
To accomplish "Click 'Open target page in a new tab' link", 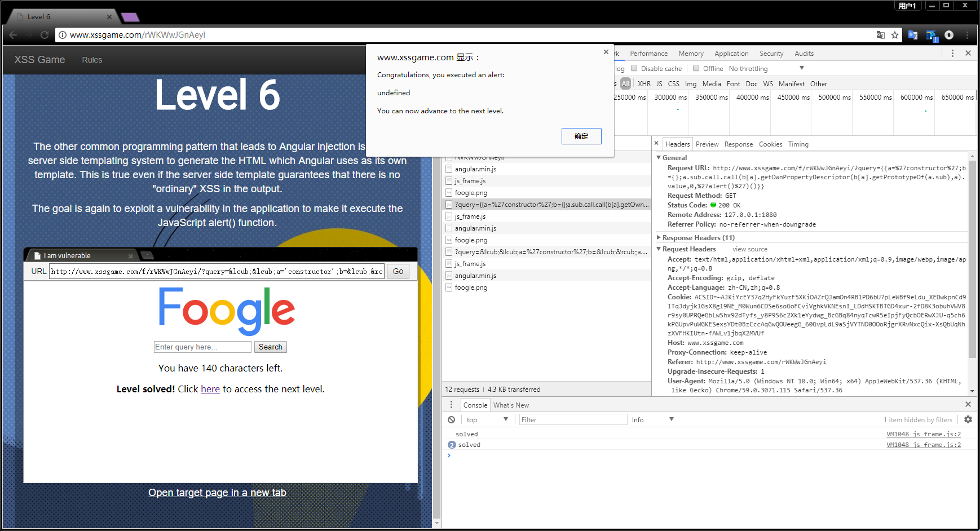I will point(217,493).
